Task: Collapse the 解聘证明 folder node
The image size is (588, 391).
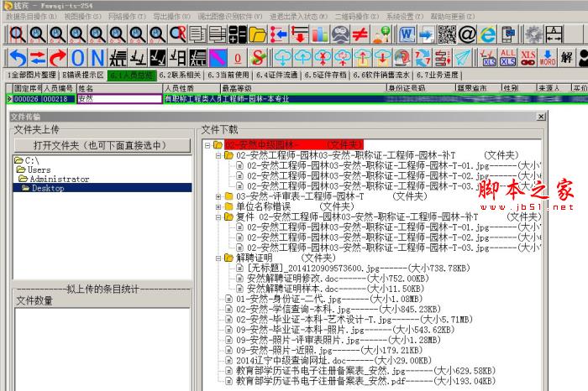Action: pos(218,258)
